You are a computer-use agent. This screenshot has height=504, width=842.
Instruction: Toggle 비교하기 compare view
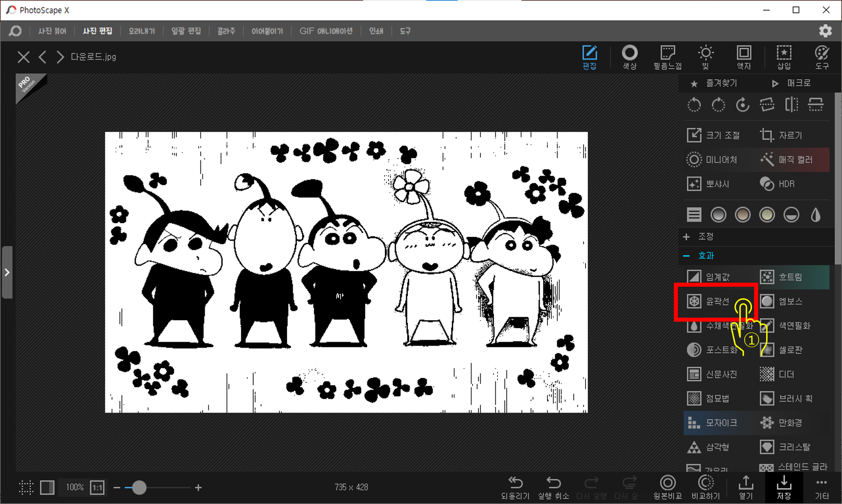(x=706, y=487)
